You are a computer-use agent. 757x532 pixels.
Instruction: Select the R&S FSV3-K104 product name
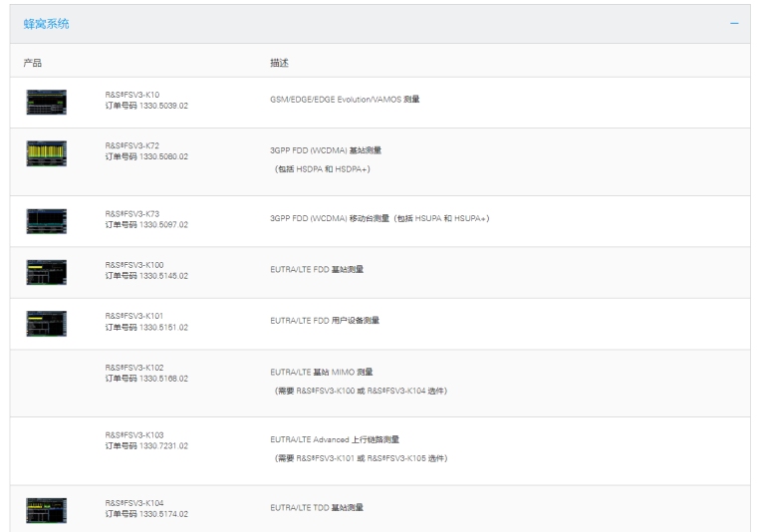pos(134,503)
